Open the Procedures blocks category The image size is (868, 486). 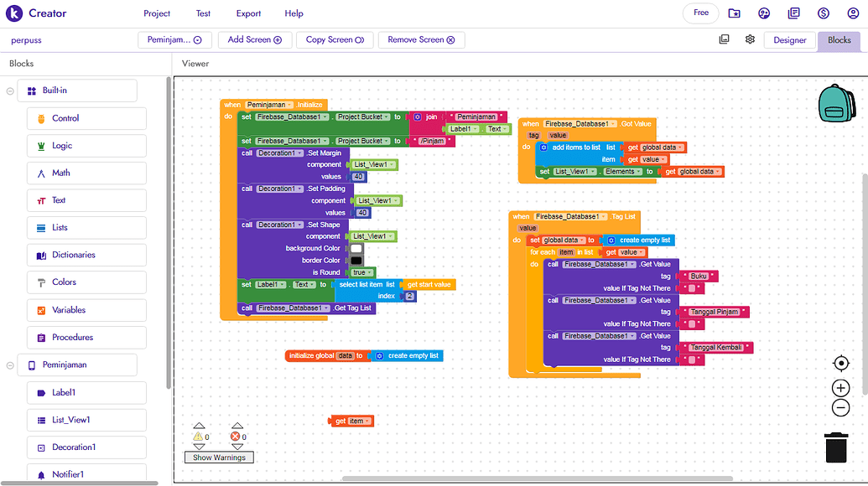[x=86, y=338]
